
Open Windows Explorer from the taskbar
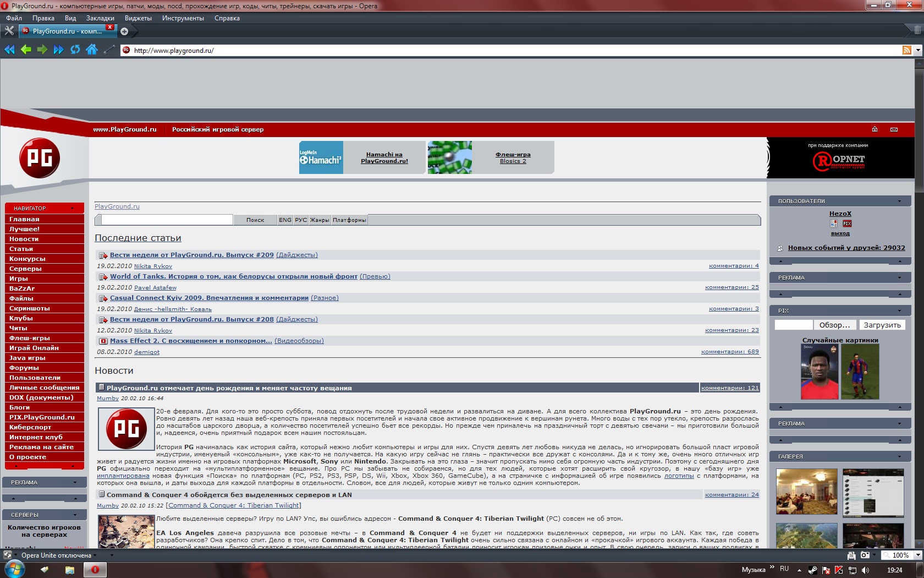pos(70,570)
